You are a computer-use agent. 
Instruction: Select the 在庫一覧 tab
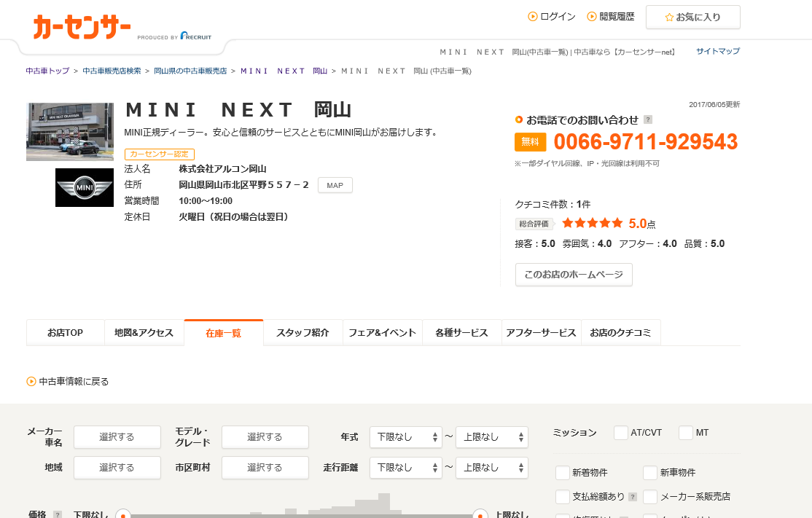[224, 333]
